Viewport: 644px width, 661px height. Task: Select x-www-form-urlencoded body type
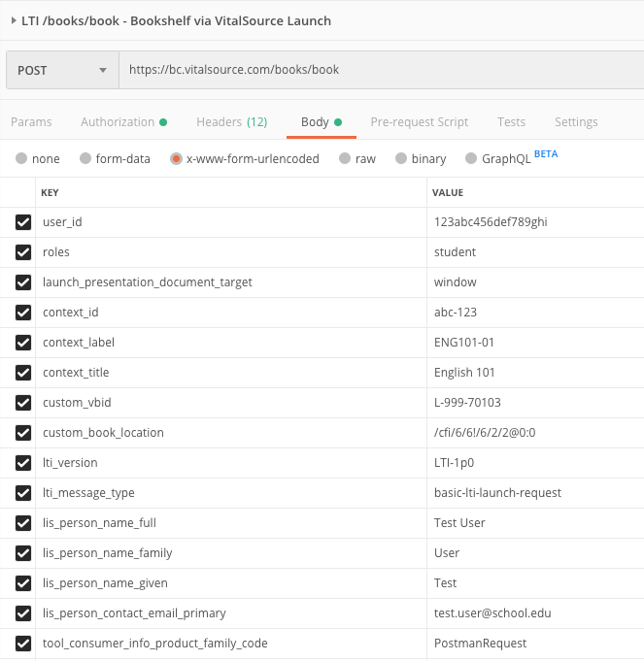[176, 158]
